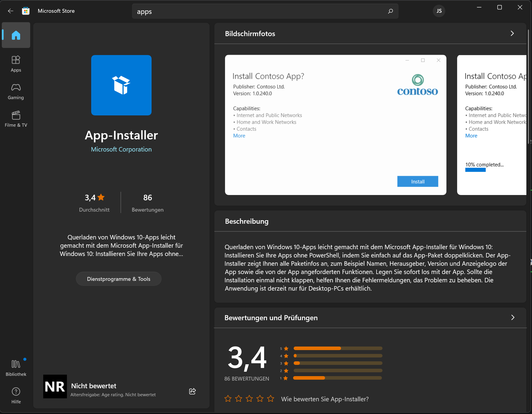Minimize the Microsoft Store window
532x414 pixels.
(x=479, y=7)
